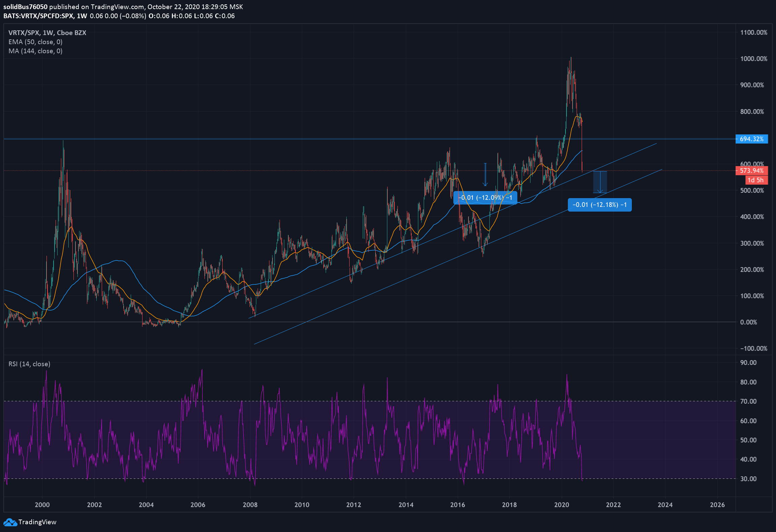This screenshot has width=776, height=532.
Task: Click the TradingView cloud logo icon
Action: coord(10,522)
